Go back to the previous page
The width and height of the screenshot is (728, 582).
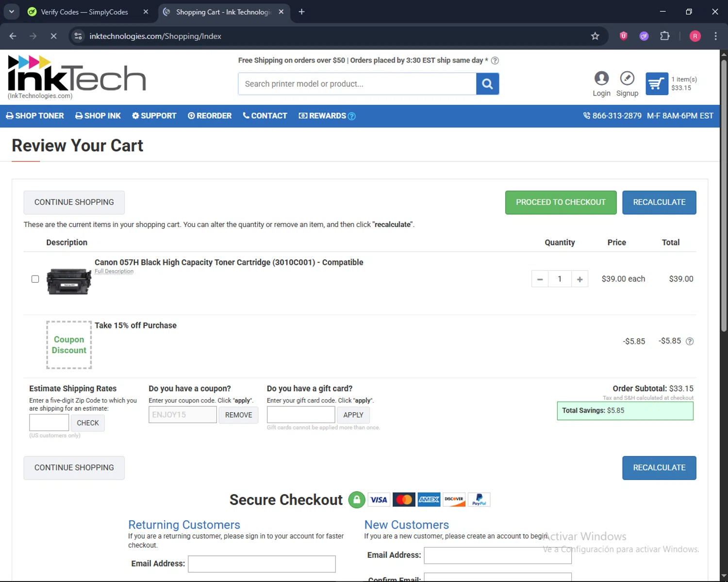click(x=13, y=36)
